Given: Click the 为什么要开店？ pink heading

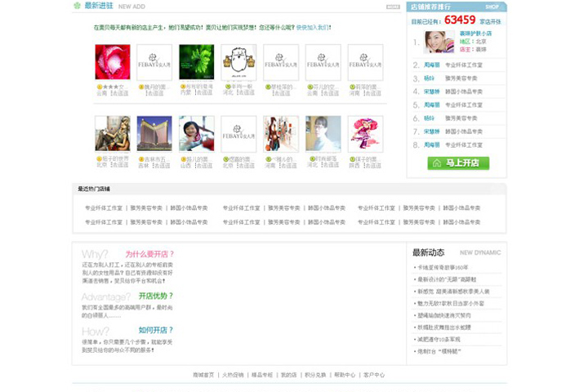Looking at the screenshot, I should pos(149,254).
